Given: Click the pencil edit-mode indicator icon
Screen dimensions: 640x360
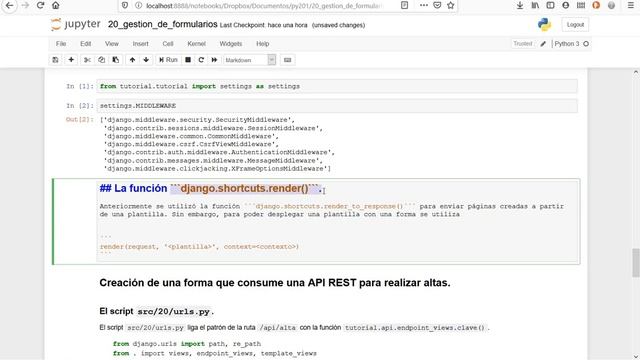Looking at the screenshot, I should (x=543, y=44).
